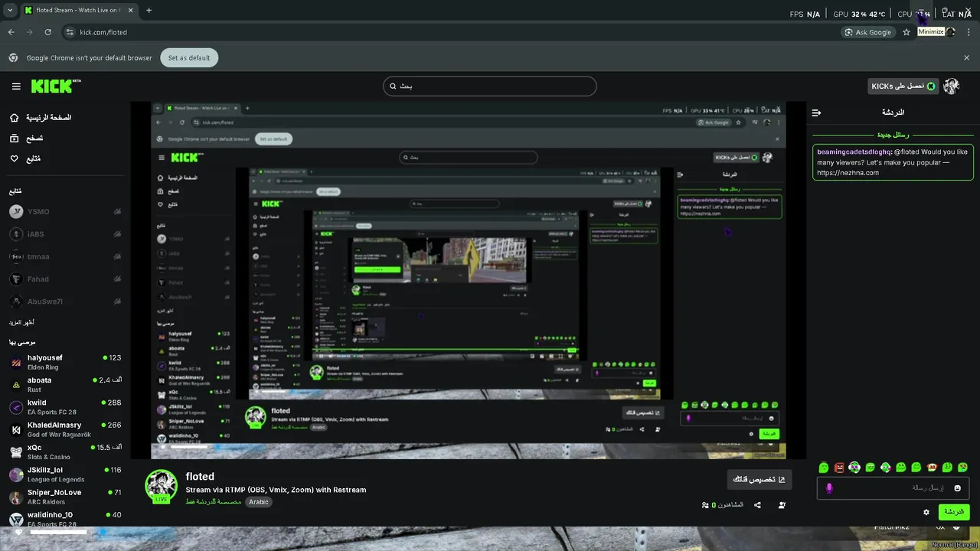Click offline icon next to YSMO
Image resolution: width=980 pixels, height=551 pixels.
pos(117,212)
